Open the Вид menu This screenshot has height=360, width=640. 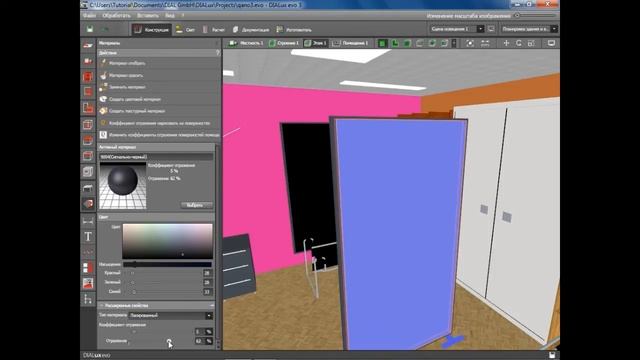pos(170,16)
